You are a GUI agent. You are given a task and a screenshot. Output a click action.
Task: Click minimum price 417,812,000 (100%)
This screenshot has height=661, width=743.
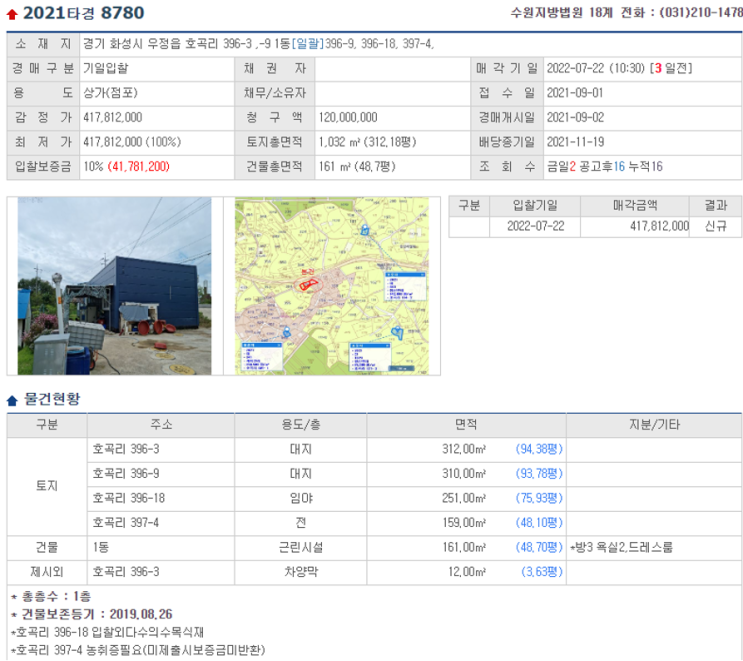point(132,142)
